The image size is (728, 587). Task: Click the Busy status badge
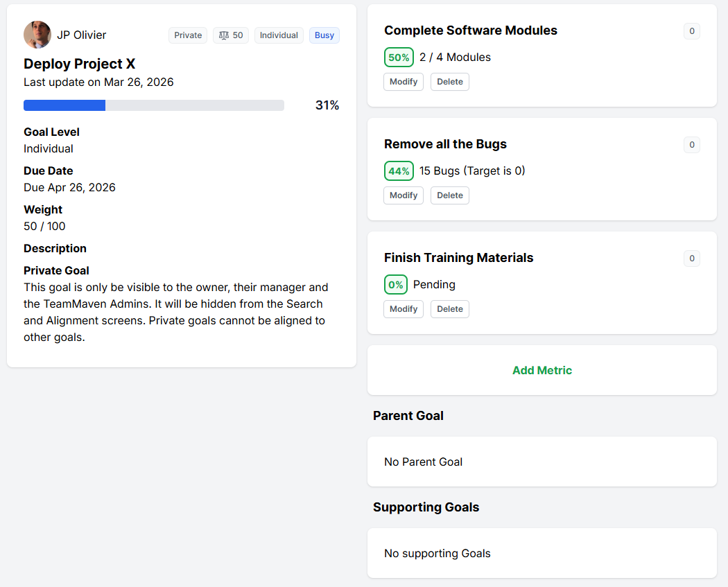[x=324, y=35]
